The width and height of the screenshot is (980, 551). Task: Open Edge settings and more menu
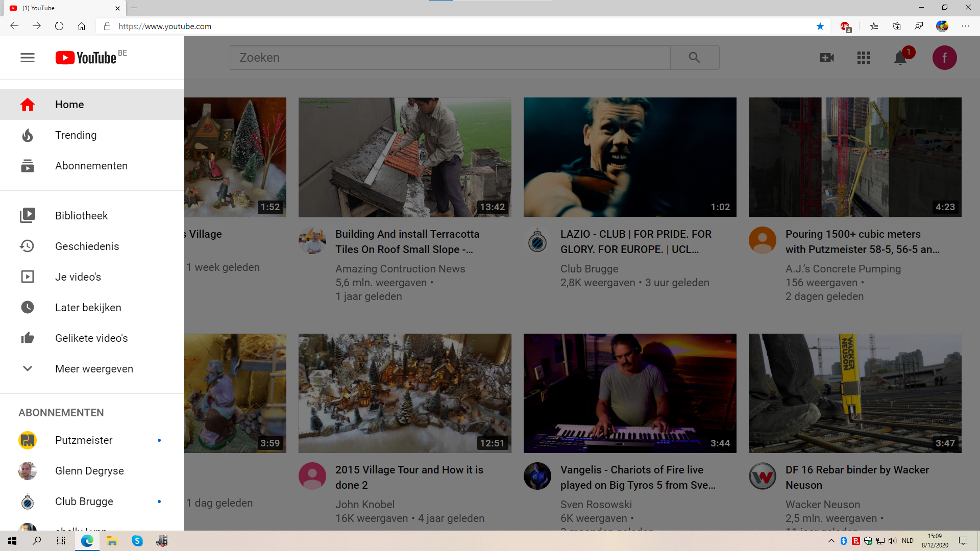tap(965, 26)
